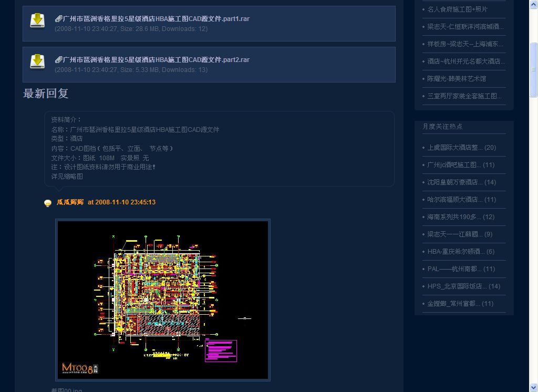Open hot topic 广州jc酒吧施工图... (11)
Viewport: 538px width, 392px height.
click(x=461, y=165)
